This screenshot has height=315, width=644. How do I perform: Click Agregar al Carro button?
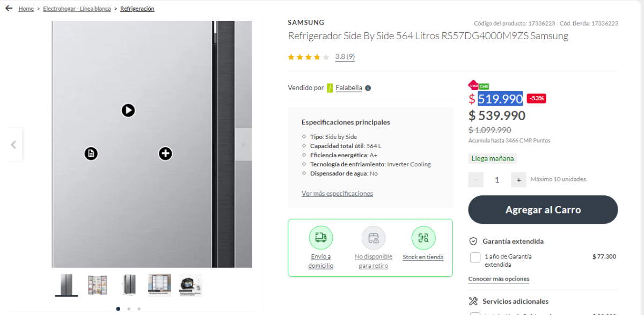(543, 210)
